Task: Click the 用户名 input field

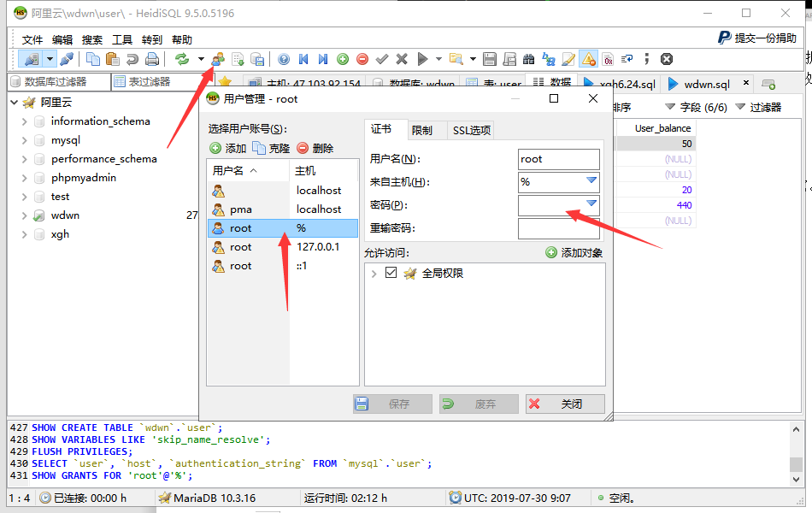Action: tap(559, 159)
